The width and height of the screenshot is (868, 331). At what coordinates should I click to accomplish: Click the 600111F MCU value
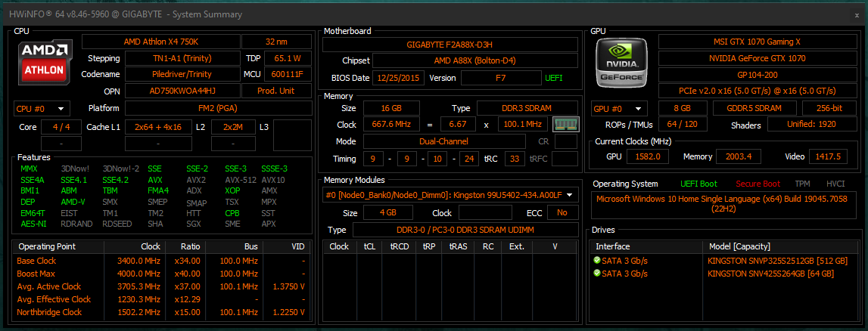pos(288,74)
